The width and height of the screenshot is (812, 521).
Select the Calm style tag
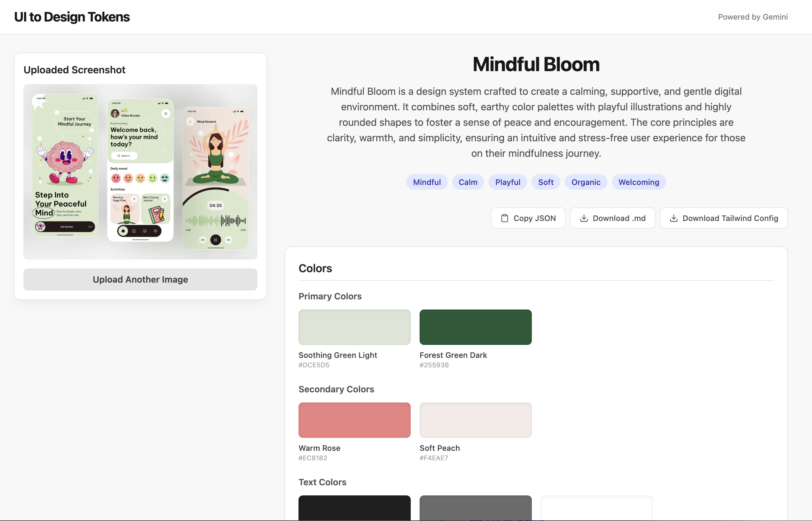468,182
